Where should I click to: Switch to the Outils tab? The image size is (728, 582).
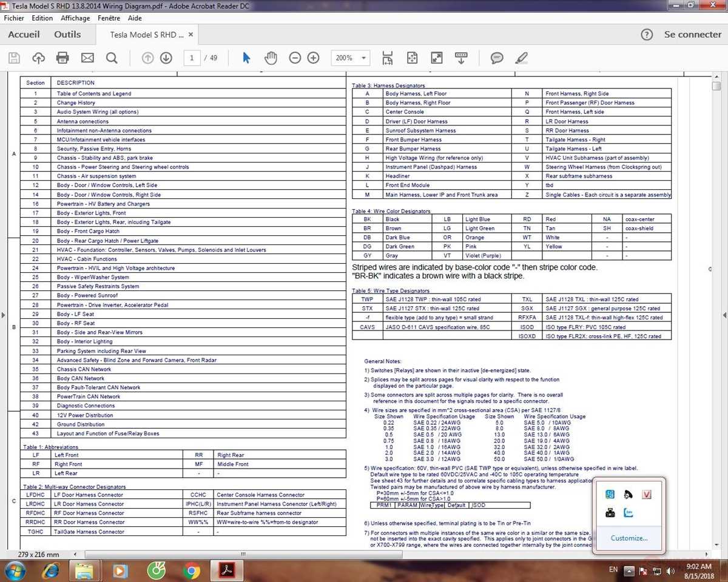coord(67,35)
